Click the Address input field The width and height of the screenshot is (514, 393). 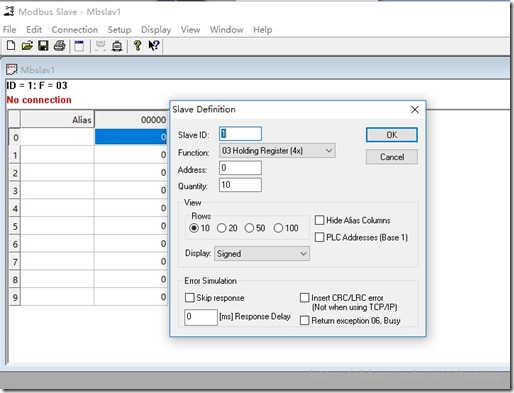click(x=240, y=168)
